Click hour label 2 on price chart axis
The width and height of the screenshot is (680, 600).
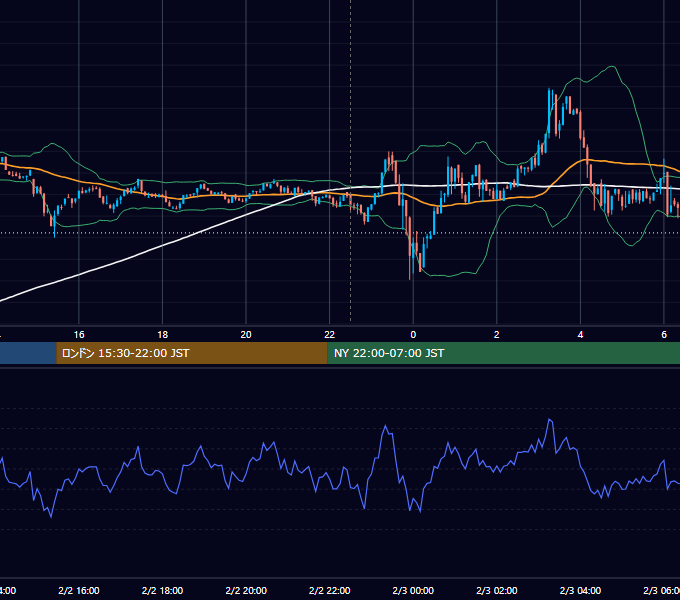pos(497,335)
